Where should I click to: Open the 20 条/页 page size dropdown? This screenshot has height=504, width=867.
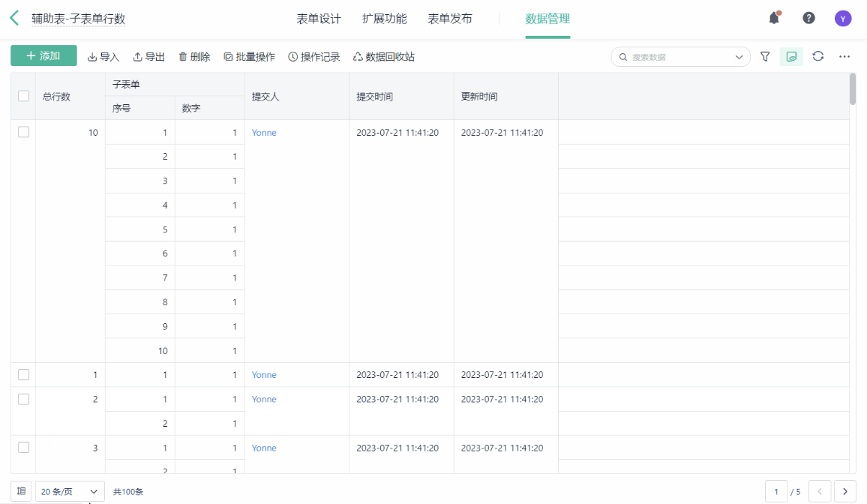tap(70, 491)
